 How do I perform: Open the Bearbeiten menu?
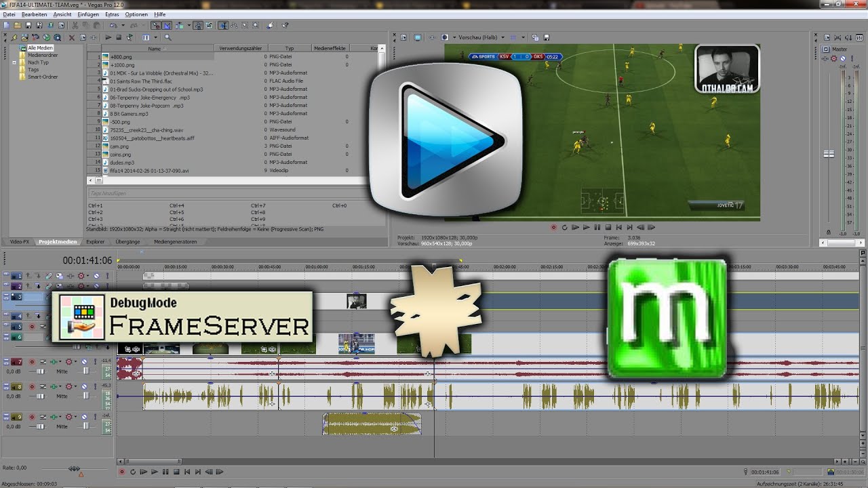34,14
